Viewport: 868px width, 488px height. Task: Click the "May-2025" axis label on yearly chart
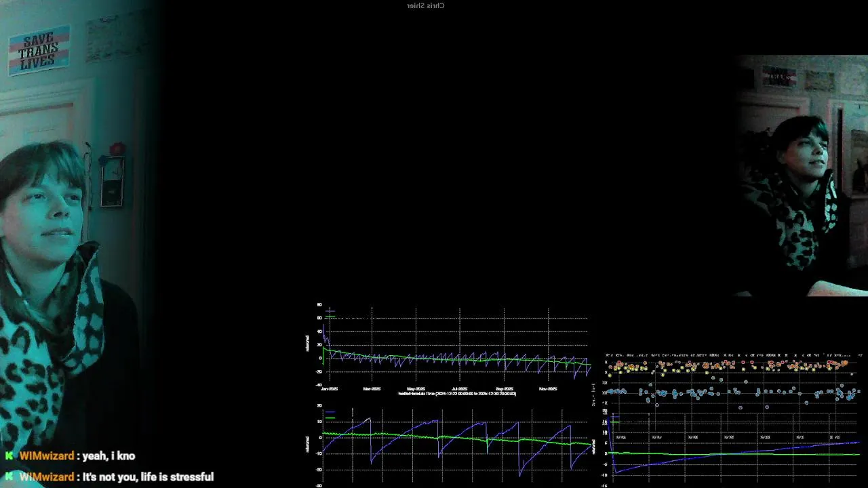click(x=416, y=389)
